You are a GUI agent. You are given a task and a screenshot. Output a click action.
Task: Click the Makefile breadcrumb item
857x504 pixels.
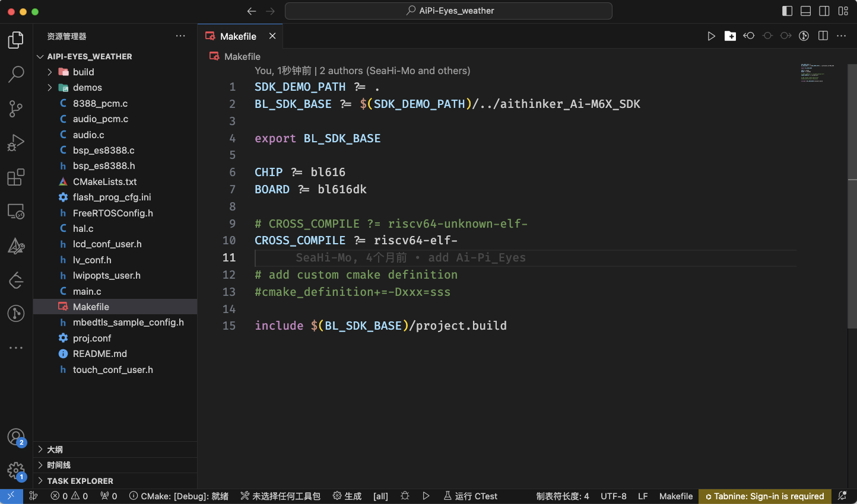click(x=235, y=56)
